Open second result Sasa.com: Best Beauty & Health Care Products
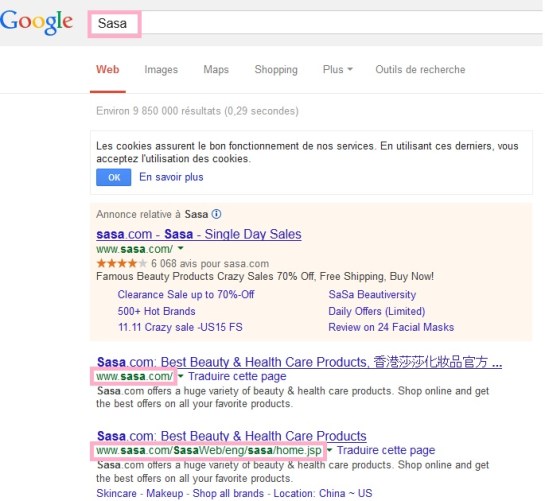Viewport: 545px width, 501px height. [231, 436]
